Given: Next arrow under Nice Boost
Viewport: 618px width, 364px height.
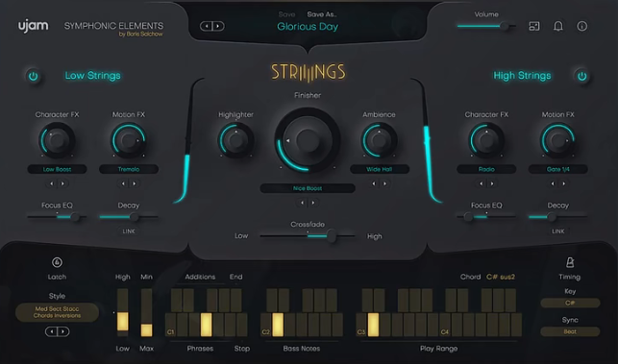Looking at the screenshot, I should coord(313,203).
